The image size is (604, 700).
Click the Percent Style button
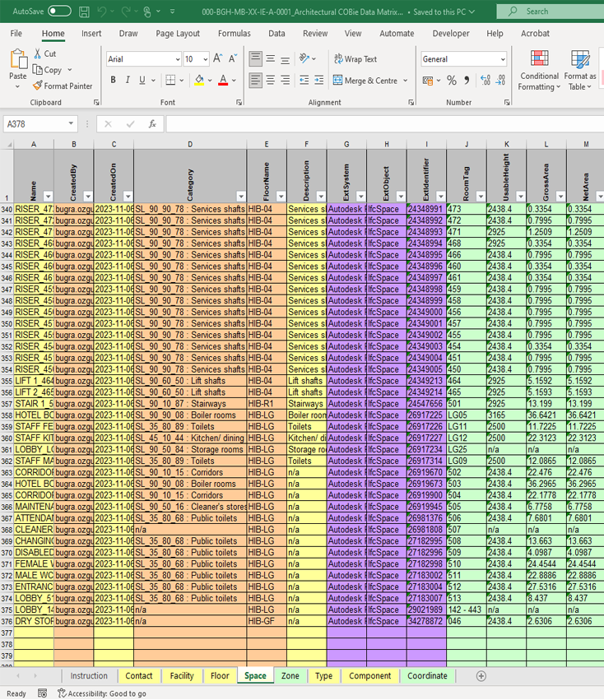[x=451, y=81]
